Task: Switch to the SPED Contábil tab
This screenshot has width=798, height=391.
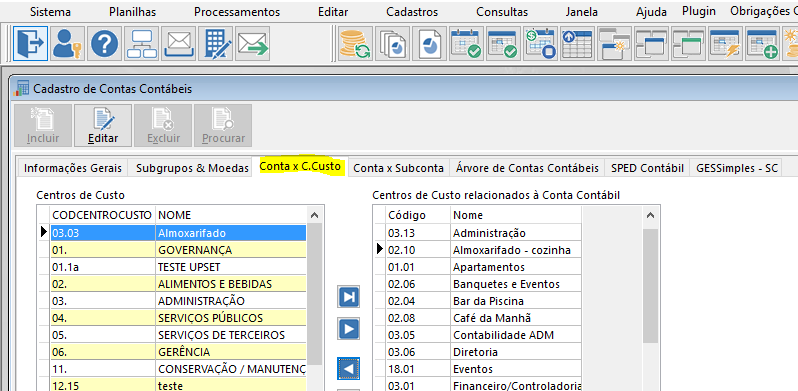Action: click(647, 168)
